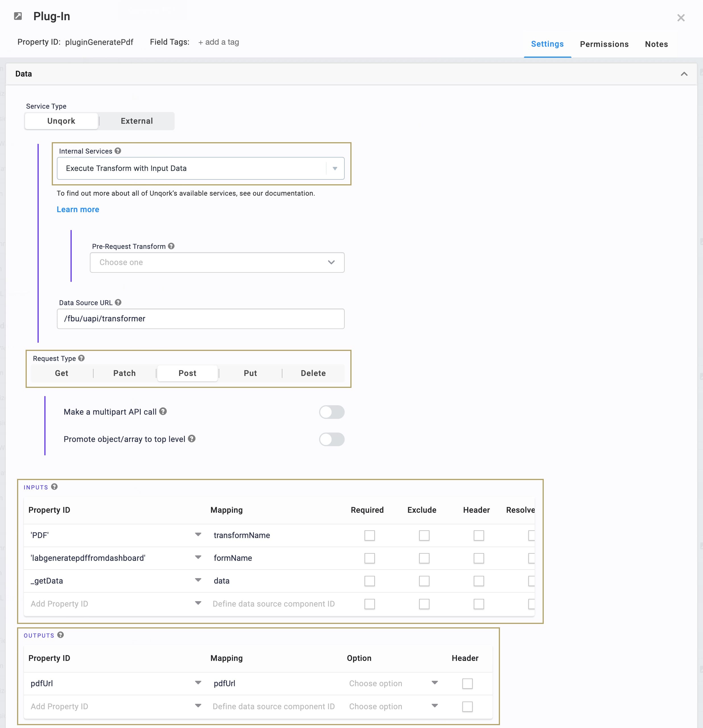Check Header for the pdfUrl output row
The width and height of the screenshot is (703, 728).
[x=467, y=683]
